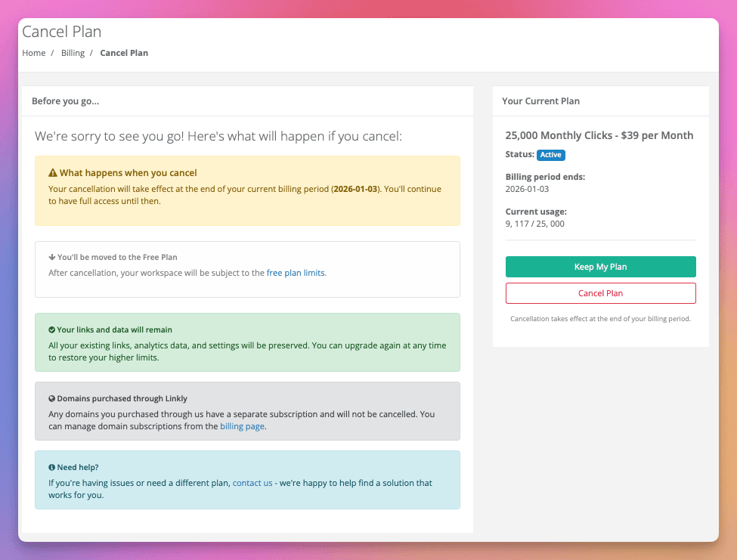Screen dimensions: 737x560
Task: Click the 25,000 Monthly Clicks plan name
Action: tap(599, 135)
